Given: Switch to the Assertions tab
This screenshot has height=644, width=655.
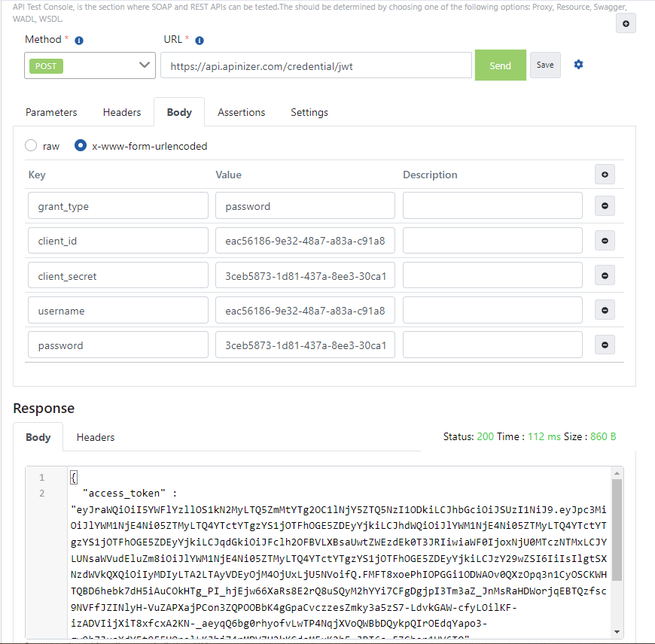Looking at the screenshot, I should [241, 112].
